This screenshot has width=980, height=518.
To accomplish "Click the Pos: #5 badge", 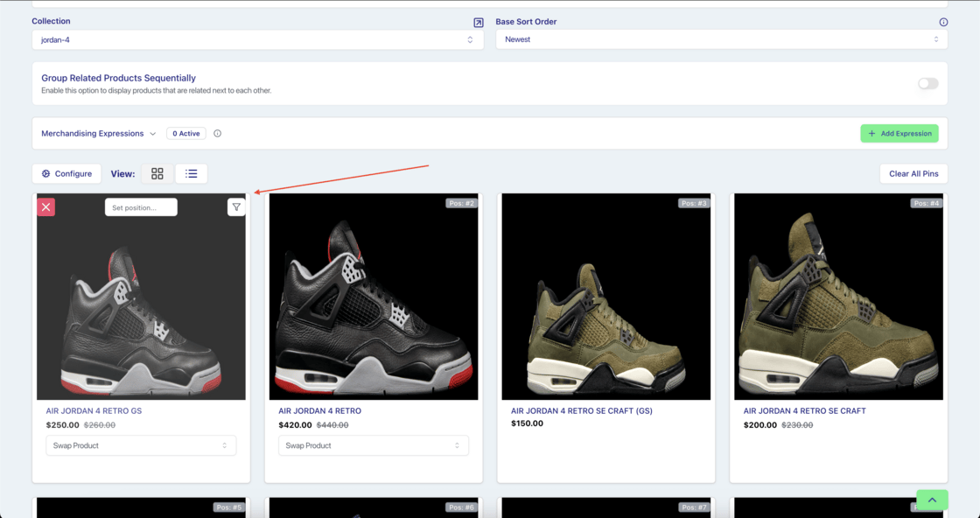I will tap(228, 507).
